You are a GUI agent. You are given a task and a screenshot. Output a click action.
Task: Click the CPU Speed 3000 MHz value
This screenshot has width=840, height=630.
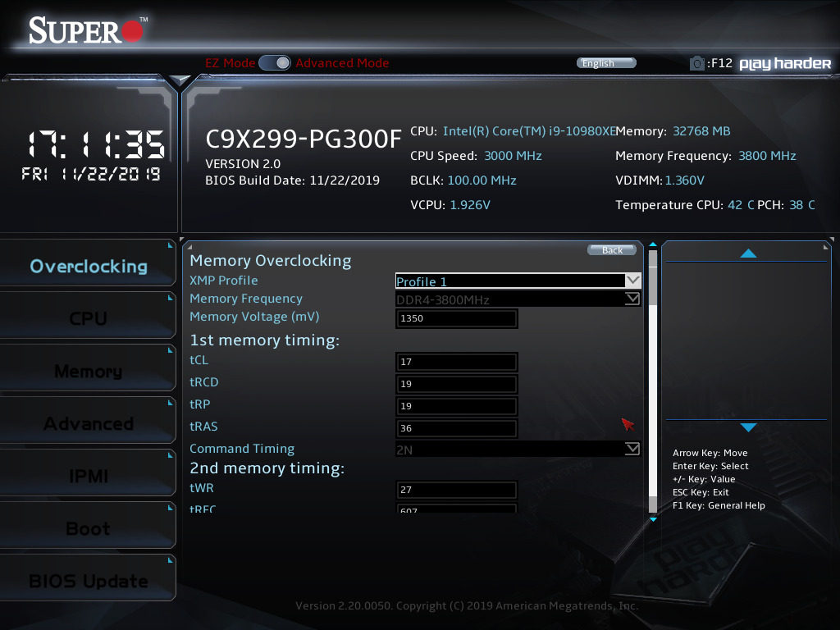coord(513,156)
